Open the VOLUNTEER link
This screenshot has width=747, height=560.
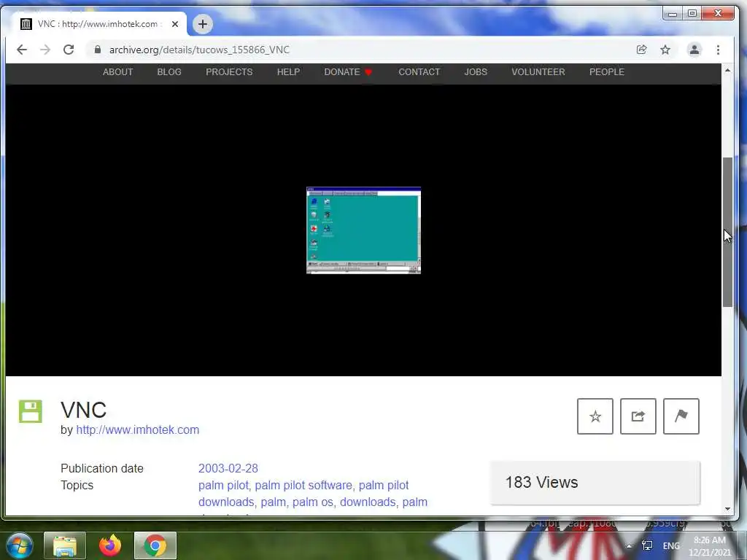click(x=538, y=72)
